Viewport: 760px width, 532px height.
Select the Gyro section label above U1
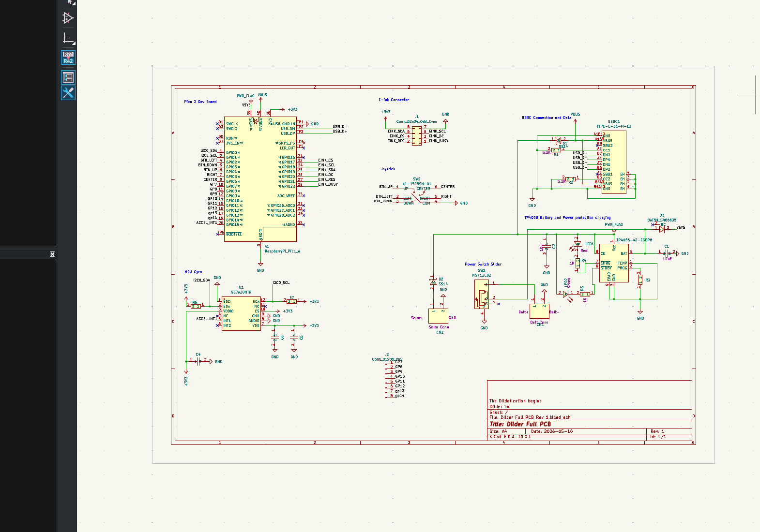point(193,272)
